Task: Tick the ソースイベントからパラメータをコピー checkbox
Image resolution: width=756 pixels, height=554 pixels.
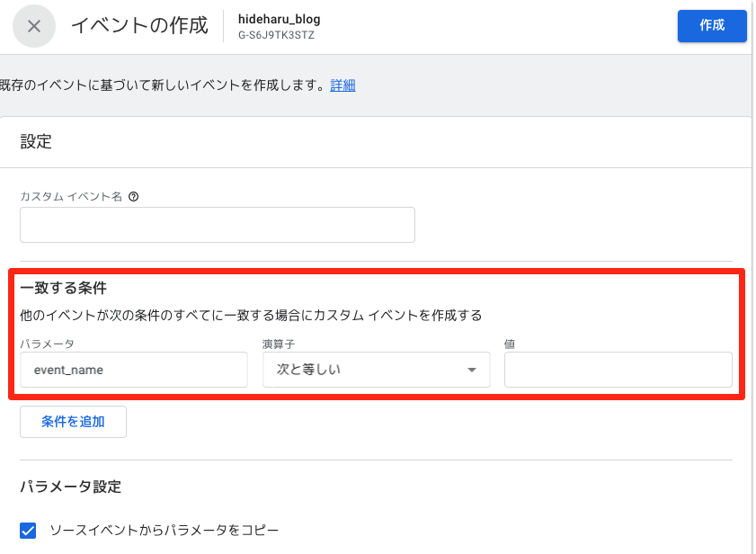Action: click(29, 531)
